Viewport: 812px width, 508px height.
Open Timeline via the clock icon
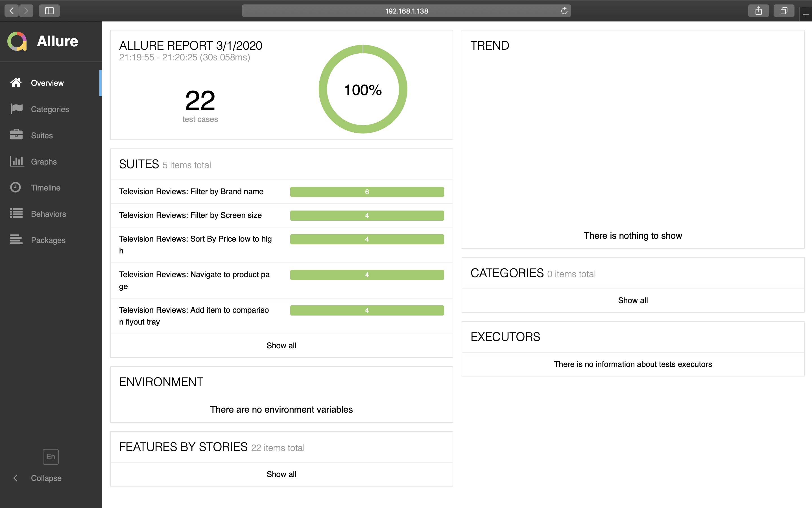[16, 187]
